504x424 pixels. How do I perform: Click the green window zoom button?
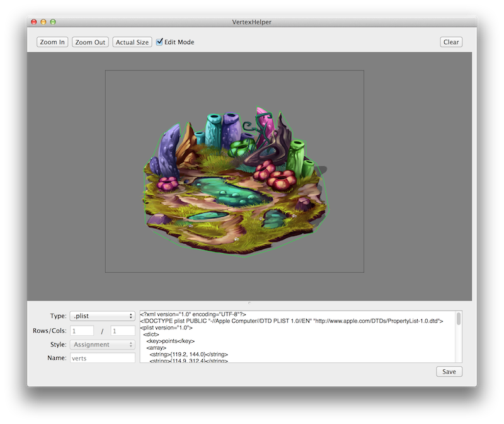click(x=53, y=22)
